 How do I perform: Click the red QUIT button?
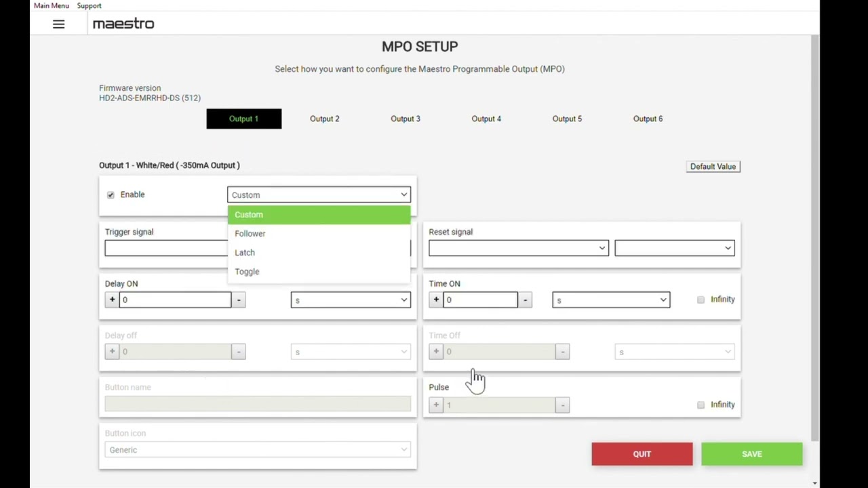pos(642,454)
